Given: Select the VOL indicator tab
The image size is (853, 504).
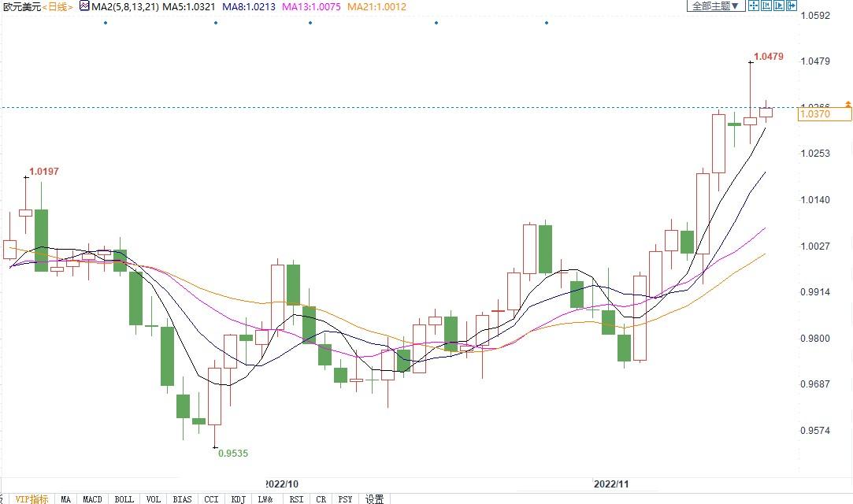Looking at the screenshot, I should click(154, 498).
